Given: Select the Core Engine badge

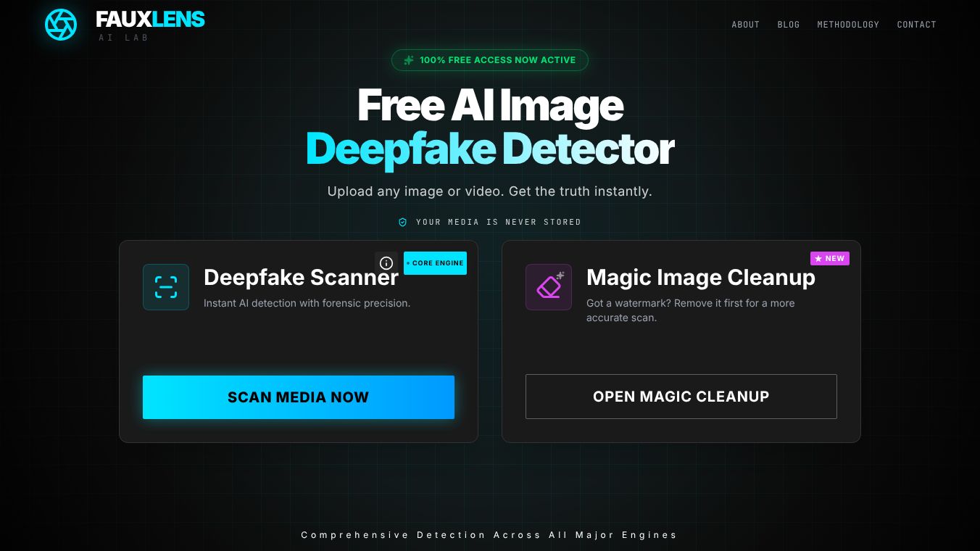Looking at the screenshot, I should point(435,263).
